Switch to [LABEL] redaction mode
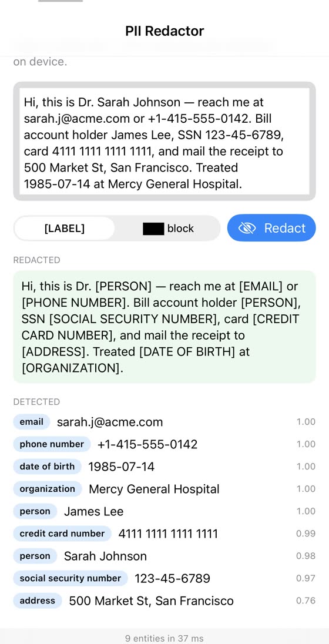This screenshot has width=329, height=644. [x=64, y=229]
